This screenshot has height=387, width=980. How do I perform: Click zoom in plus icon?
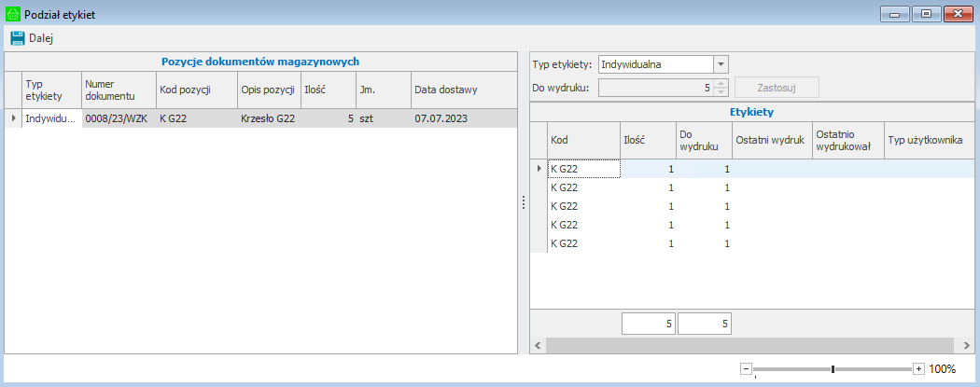pyautogui.click(x=918, y=369)
